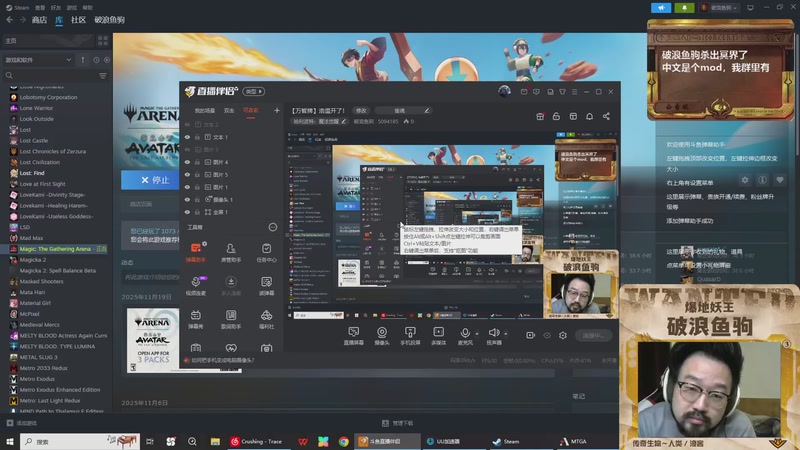Collapse the 工具箱 toolbox section

[272, 227]
